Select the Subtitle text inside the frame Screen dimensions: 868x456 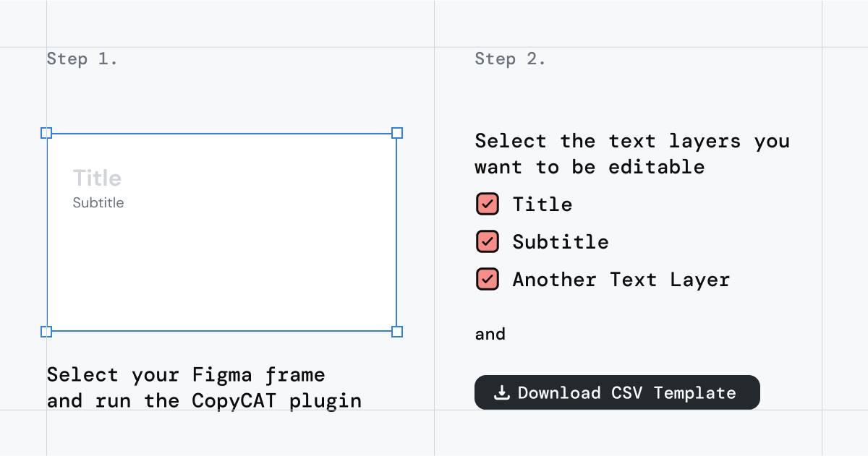(x=98, y=202)
